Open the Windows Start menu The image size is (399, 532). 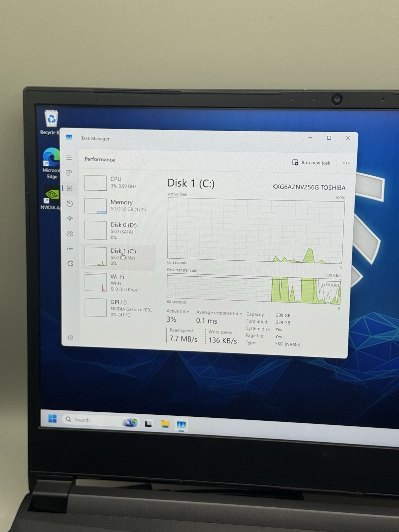click(53, 418)
